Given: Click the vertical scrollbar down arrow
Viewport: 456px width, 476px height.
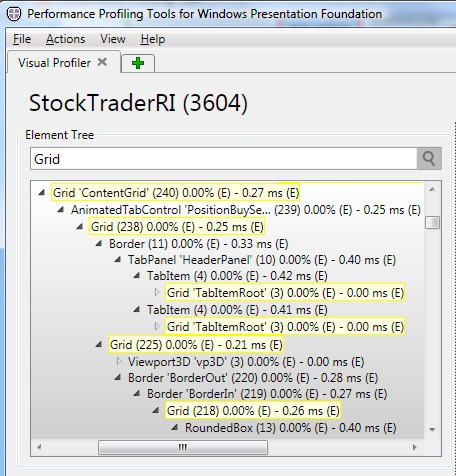Looking at the screenshot, I should 432,429.
